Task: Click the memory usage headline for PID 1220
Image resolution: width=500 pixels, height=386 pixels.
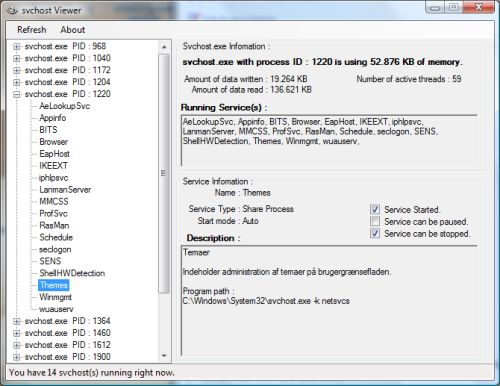Action: (322, 62)
